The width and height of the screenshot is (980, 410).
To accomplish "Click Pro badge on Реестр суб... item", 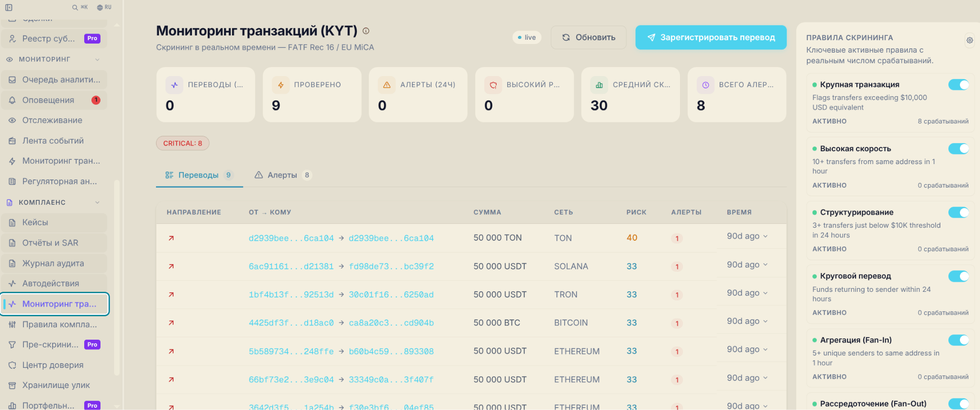I will point(92,38).
